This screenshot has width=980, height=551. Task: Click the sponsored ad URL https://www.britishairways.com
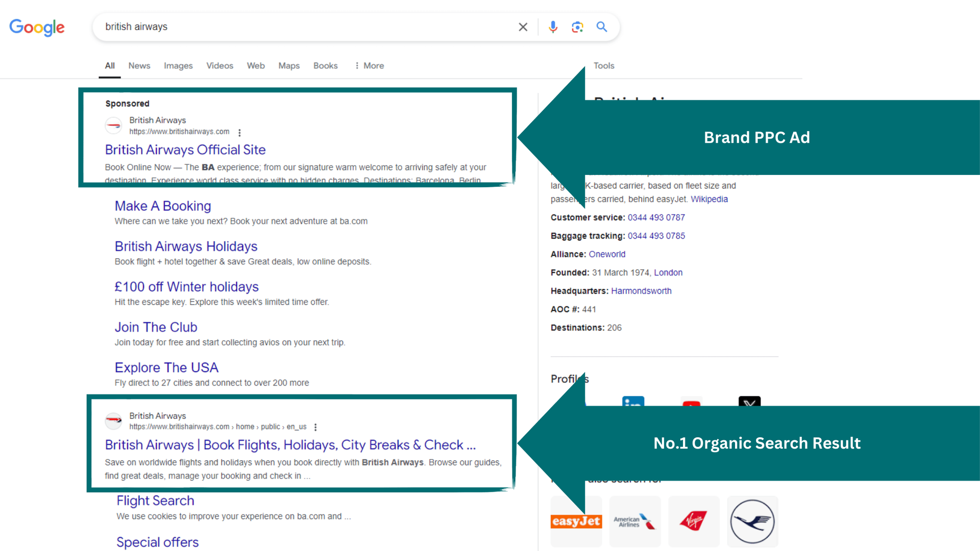click(x=179, y=132)
